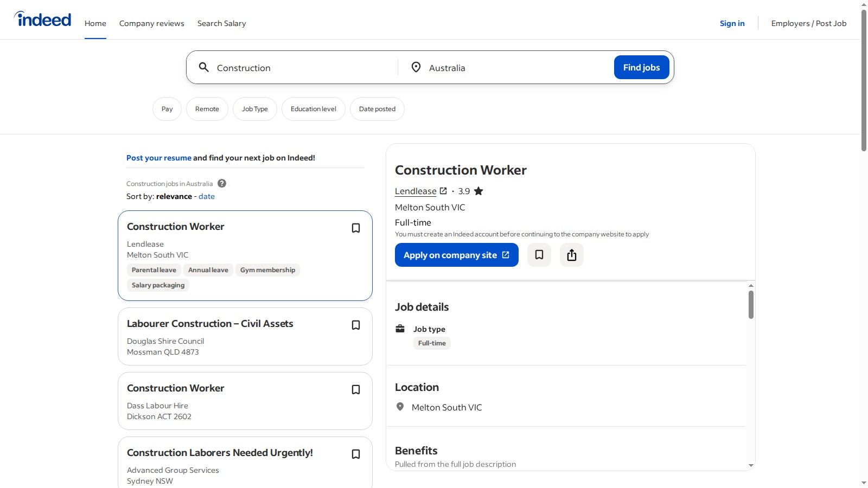Click the location pin in search bar
Image resolution: width=868 pixels, height=488 pixels.
click(x=416, y=67)
